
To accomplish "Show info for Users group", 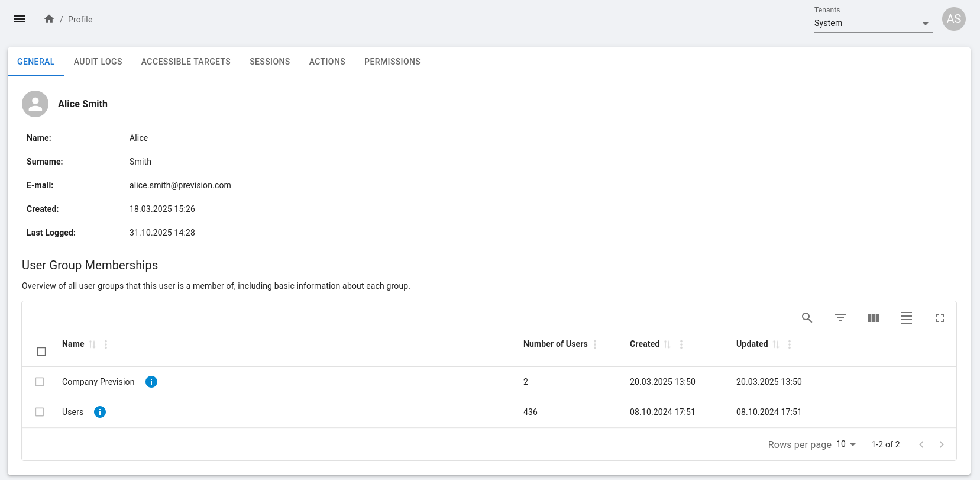I will coord(100,412).
